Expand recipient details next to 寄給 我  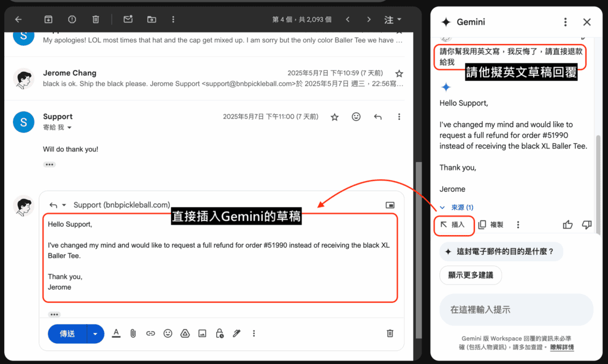pos(69,128)
